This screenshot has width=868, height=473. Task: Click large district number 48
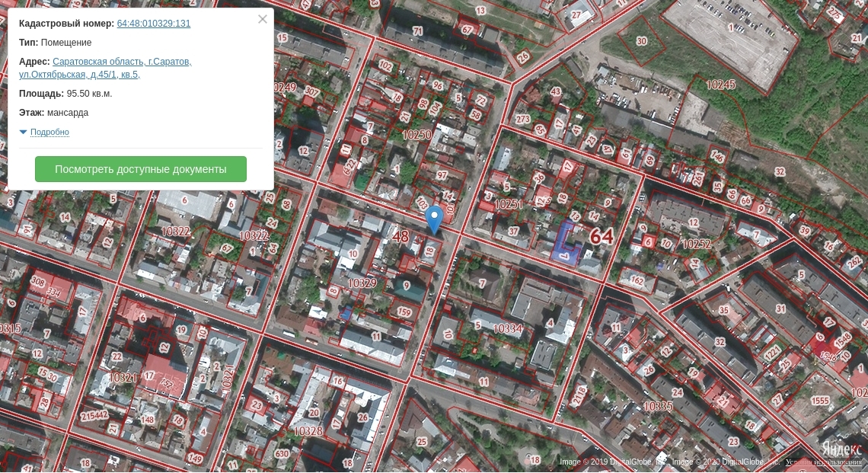coord(400,237)
